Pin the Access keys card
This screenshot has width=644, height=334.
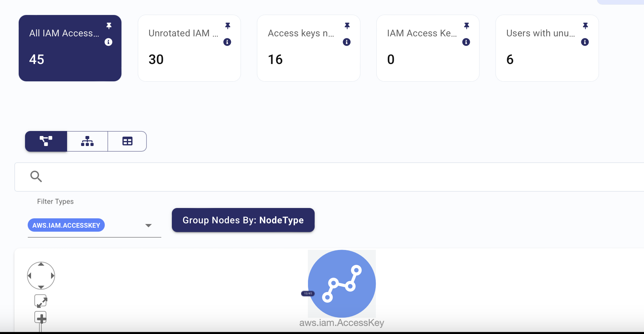coord(347,26)
